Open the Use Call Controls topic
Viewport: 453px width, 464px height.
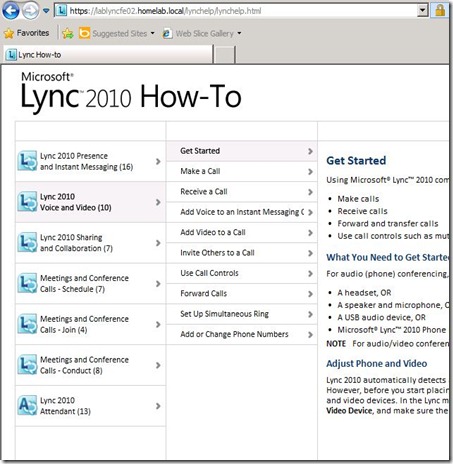pyautogui.click(x=242, y=273)
